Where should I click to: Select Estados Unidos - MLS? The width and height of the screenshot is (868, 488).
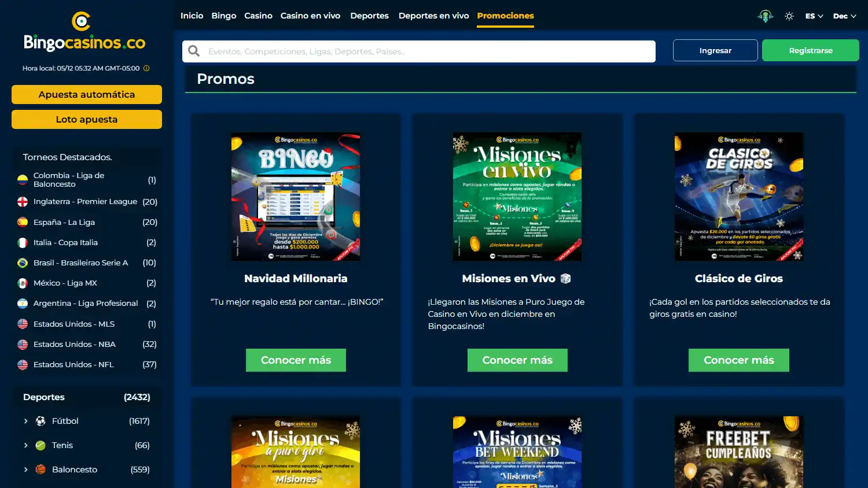[87, 324]
